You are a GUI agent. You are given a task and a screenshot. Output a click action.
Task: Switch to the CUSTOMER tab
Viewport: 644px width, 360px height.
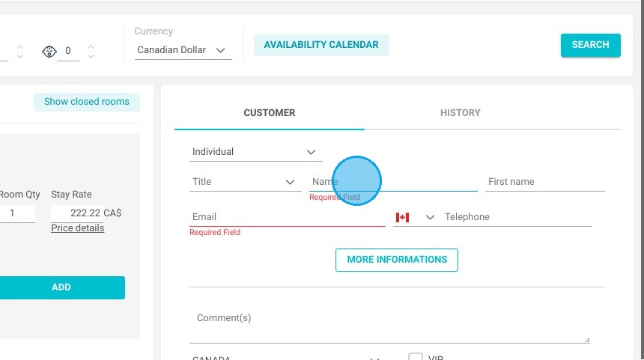(270, 113)
